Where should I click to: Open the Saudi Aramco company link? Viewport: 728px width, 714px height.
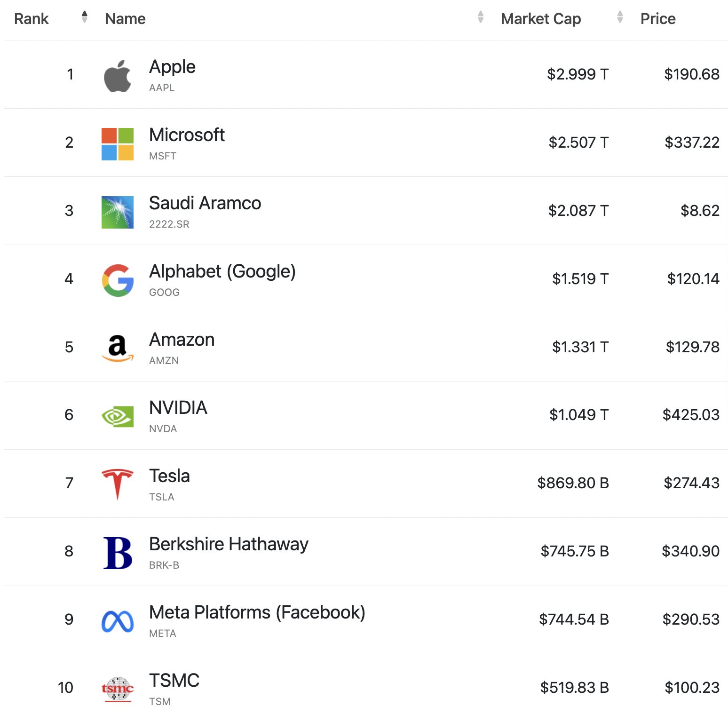[x=205, y=203]
